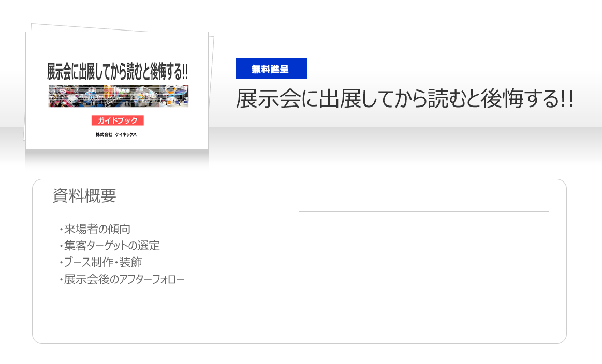
Task: Click the bullet dot before 集客ターゲットの選定
Action: click(x=61, y=246)
